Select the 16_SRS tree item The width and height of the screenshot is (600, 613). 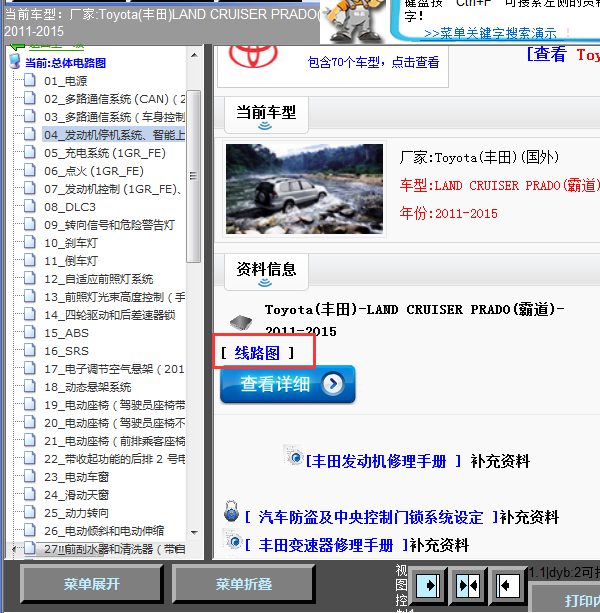(66, 351)
